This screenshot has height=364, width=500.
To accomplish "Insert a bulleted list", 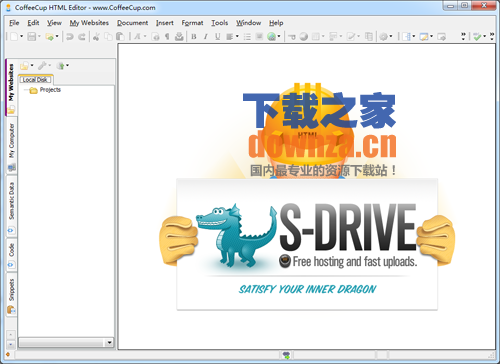I will tap(247, 37).
